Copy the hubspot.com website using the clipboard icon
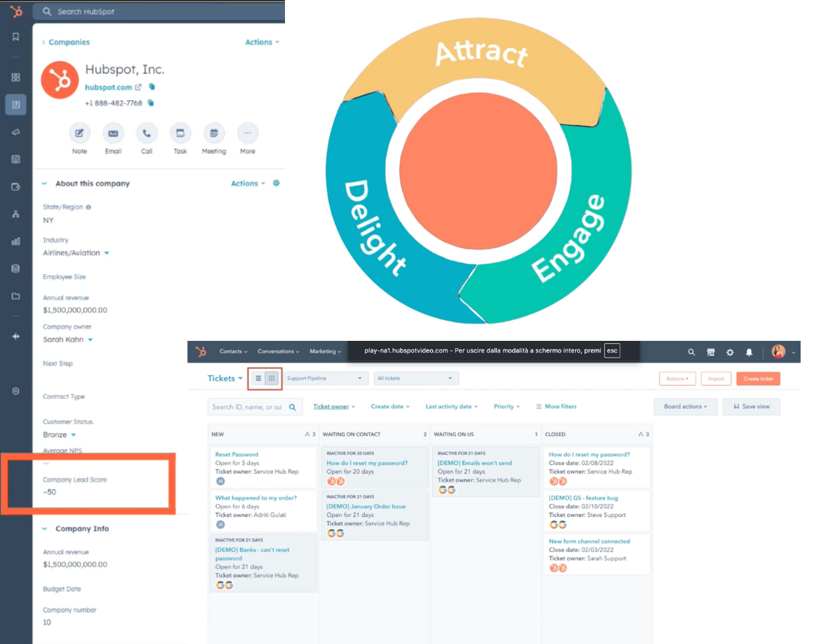Viewport: 818px width, 644px height. (x=152, y=86)
